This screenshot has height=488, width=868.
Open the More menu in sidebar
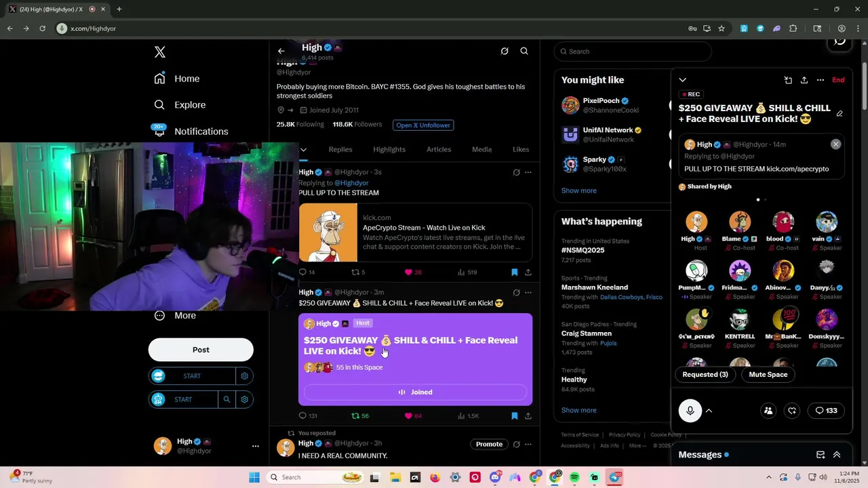click(x=175, y=315)
